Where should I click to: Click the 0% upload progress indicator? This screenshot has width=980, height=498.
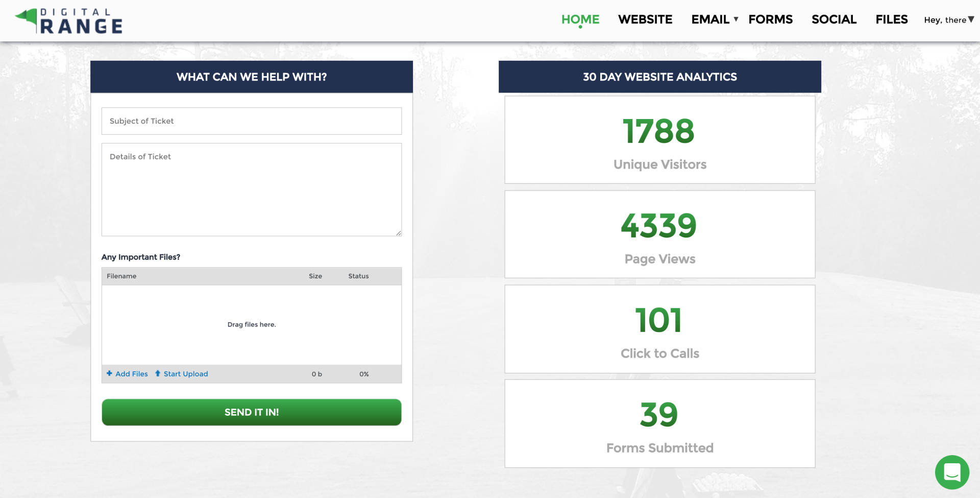363,373
